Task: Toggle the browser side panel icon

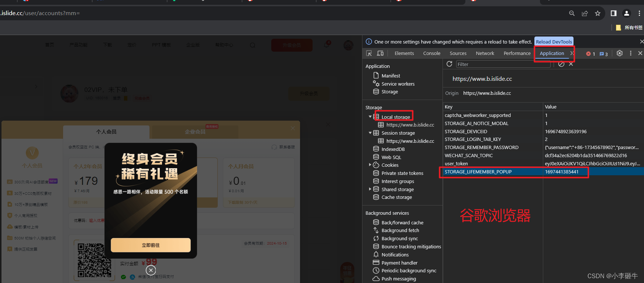Action: (x=613, y=13)
